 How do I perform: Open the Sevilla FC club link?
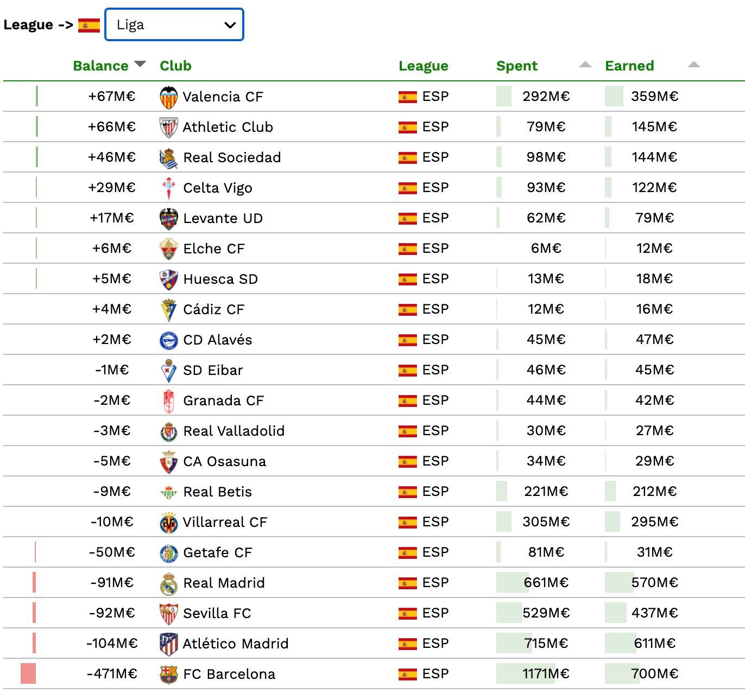click(217, 613)
